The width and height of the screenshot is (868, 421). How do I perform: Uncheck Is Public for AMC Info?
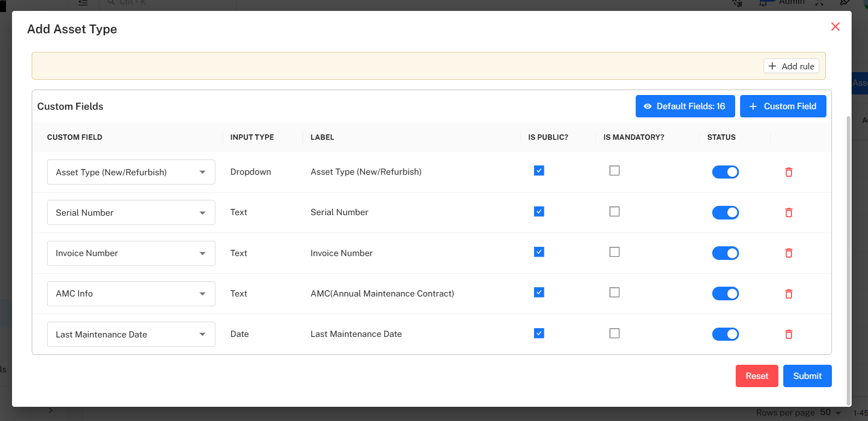coord(539,292)
